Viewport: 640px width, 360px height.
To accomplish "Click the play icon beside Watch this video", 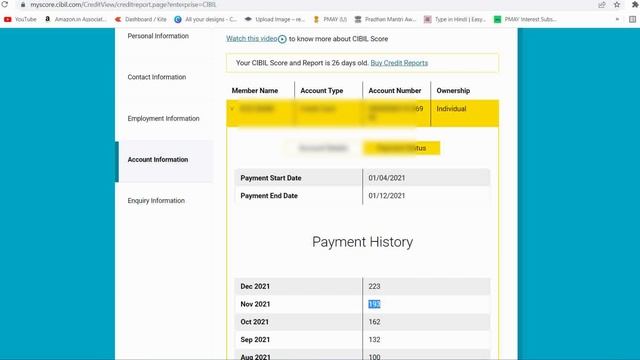I will pyautogui.click(x=282, y=39).
